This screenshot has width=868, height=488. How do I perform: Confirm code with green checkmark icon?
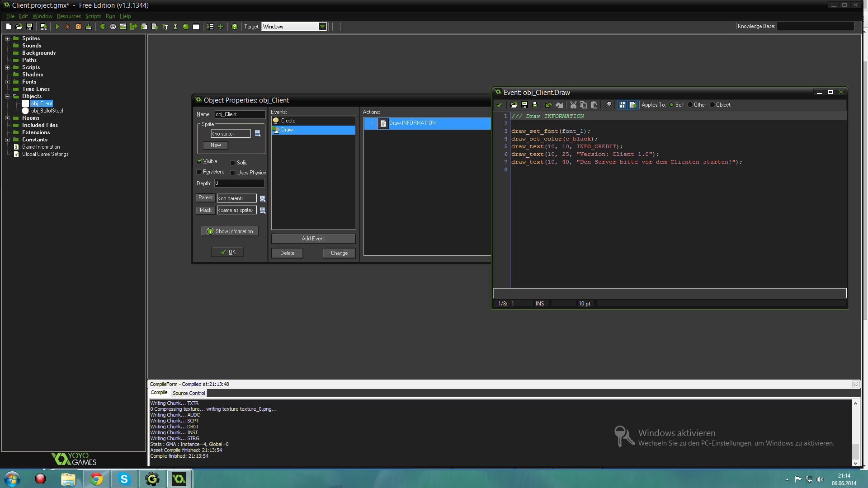tap(500, 105)
